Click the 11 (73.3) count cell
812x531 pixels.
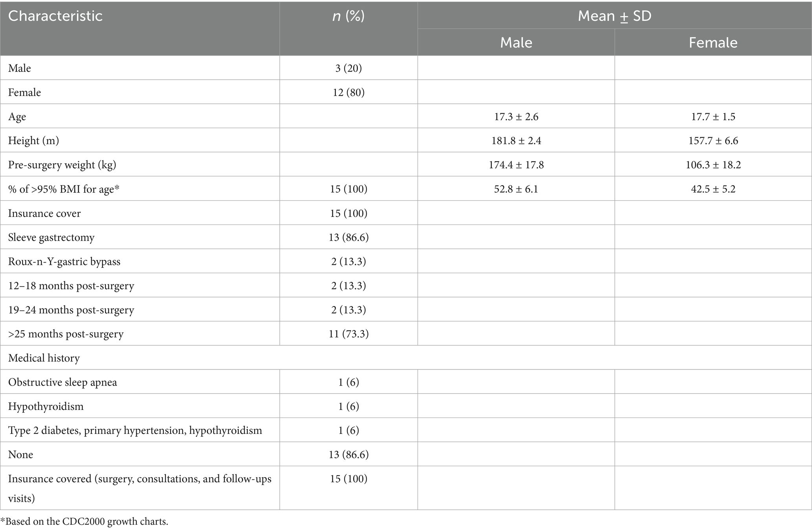pos(348,334)
